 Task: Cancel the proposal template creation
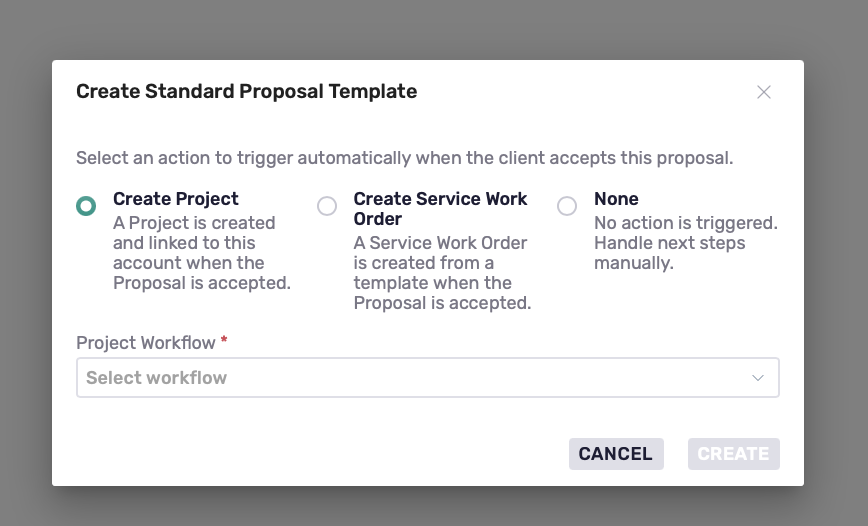point(616,454)
